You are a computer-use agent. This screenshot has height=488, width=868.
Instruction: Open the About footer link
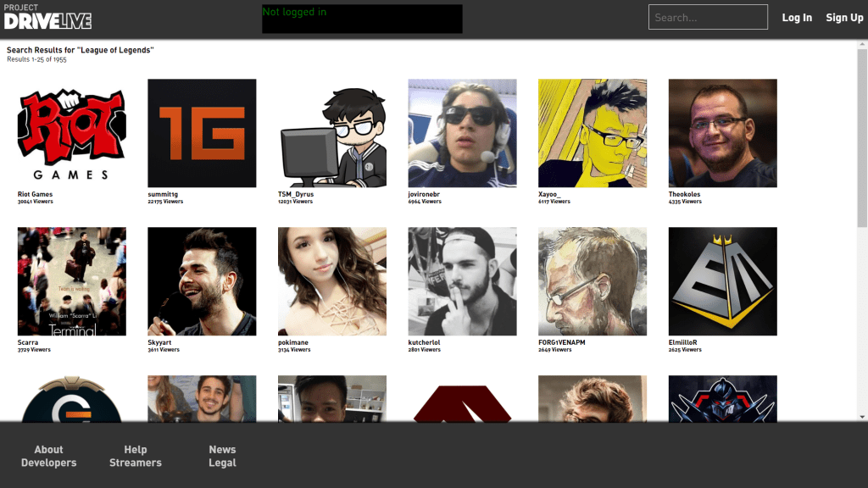(48, 450)
